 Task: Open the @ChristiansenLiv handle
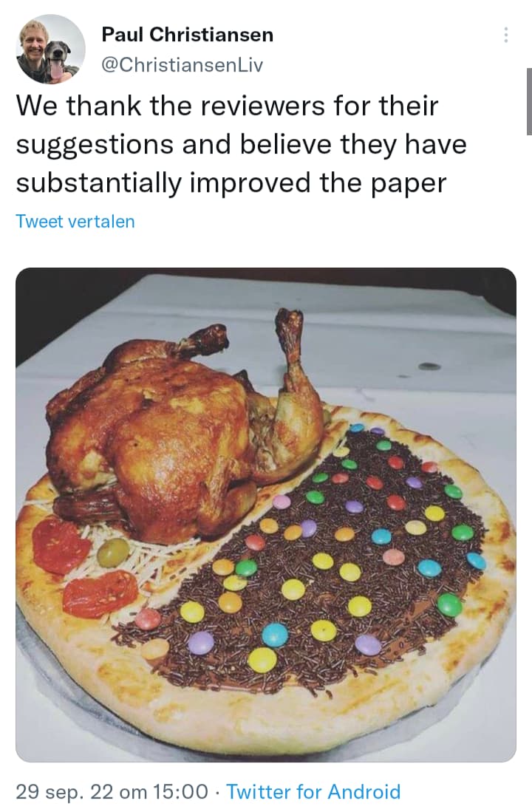183,65
